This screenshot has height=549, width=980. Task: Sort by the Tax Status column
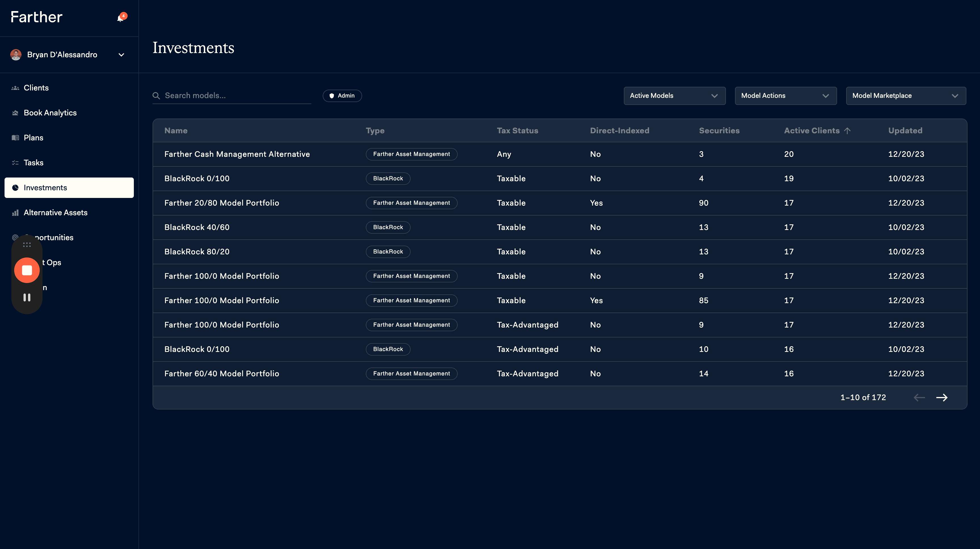coord(518,131)
